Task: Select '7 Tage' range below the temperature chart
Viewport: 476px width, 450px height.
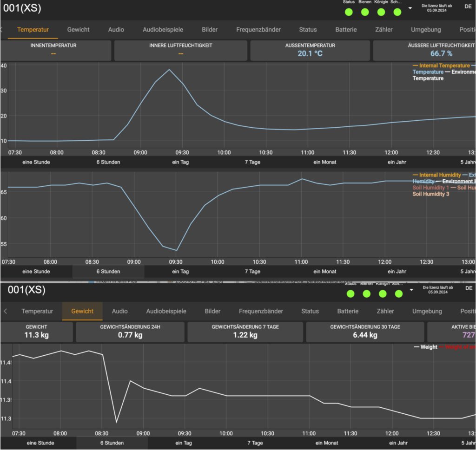Action: 252,162
